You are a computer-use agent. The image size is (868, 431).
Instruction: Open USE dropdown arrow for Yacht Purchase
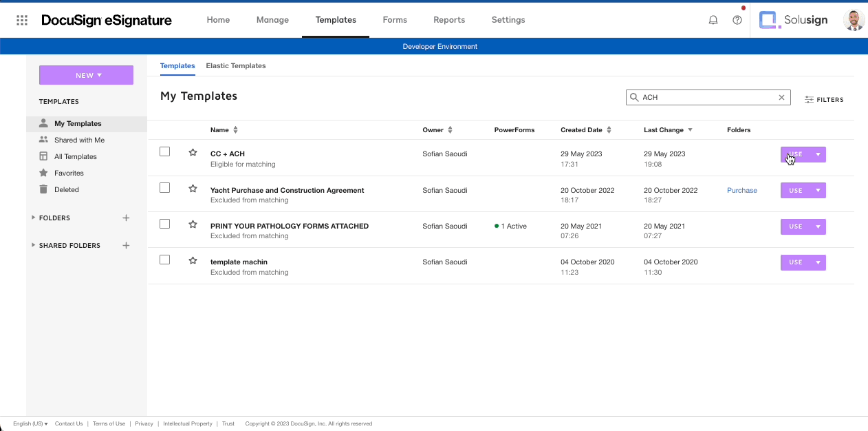click(x=818, y=191)
